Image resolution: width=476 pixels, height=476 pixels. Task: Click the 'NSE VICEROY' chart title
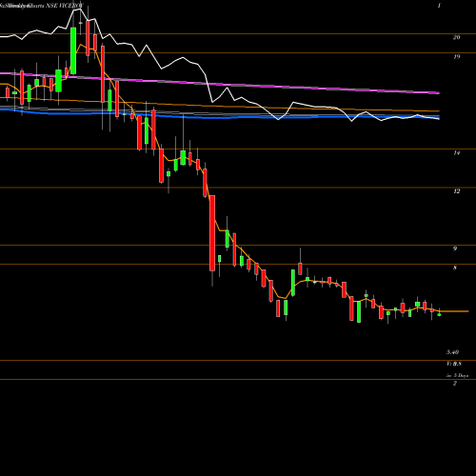65,6
